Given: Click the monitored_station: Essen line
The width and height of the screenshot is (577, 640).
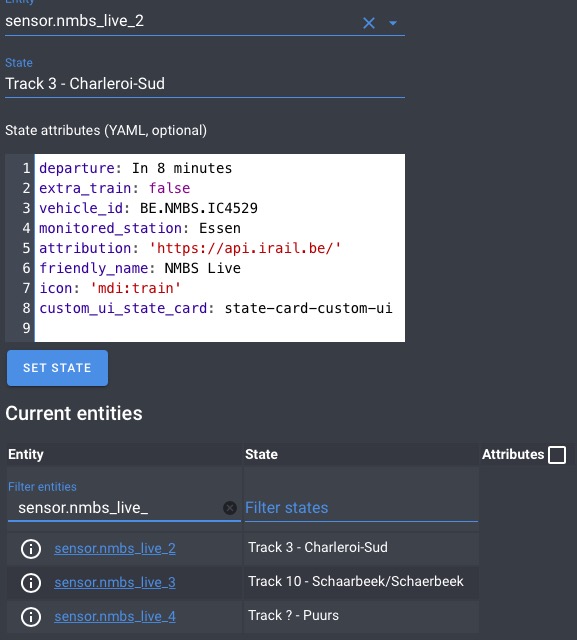Looking at the screenshot, I should pyautogui.click(x=140, y=228).
